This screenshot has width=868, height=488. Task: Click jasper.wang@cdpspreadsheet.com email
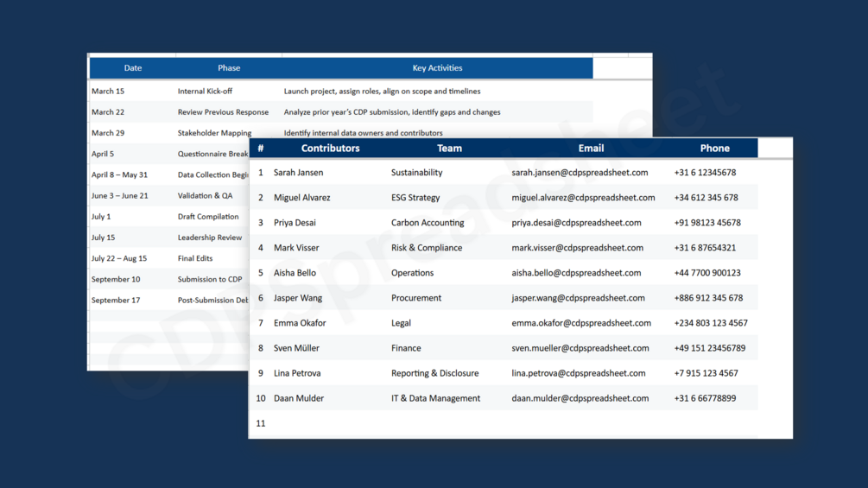(x=578, y=298)
